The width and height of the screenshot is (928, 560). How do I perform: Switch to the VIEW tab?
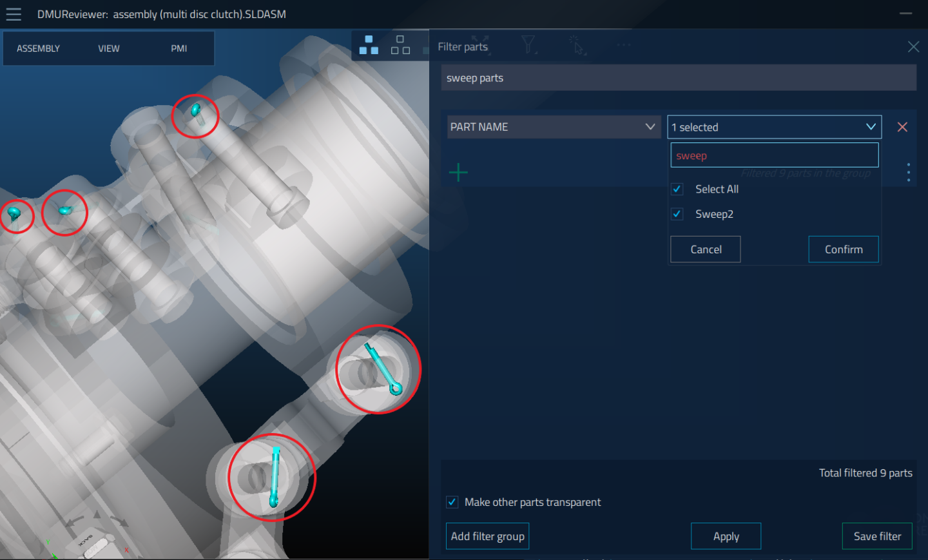point(108,48)
